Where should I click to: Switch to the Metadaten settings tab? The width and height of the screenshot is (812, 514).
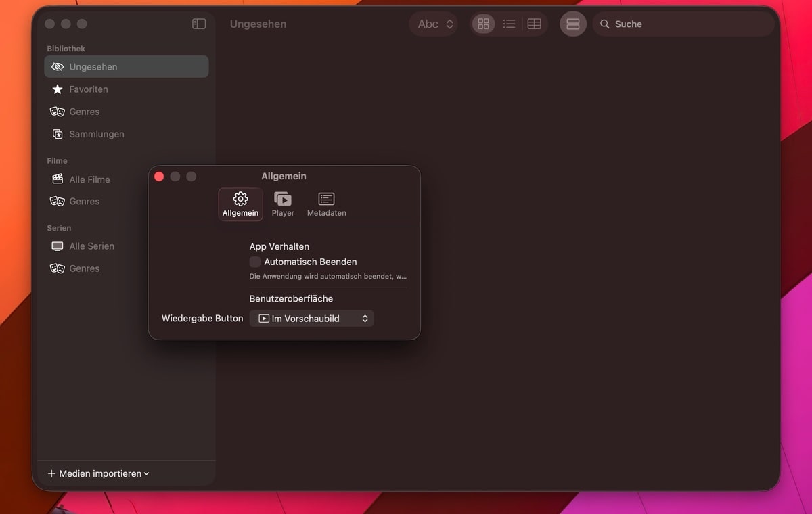pyautogui.click(x=326, y=204)
